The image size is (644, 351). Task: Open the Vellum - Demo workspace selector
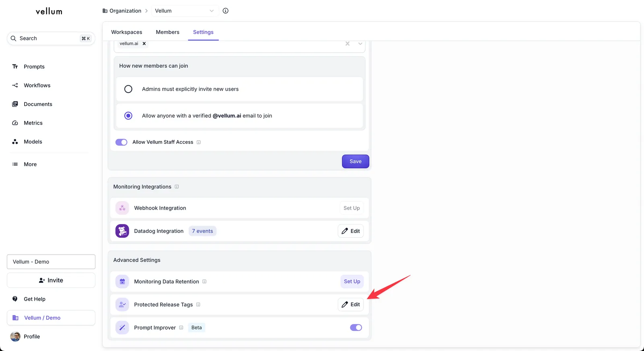(x=51, y=262)
